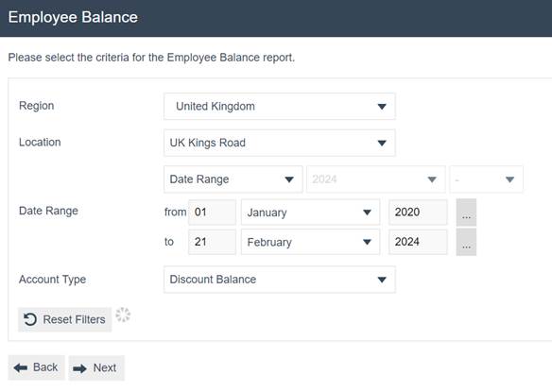Open date picker ellipsis for to date

[x=466, y=242]
